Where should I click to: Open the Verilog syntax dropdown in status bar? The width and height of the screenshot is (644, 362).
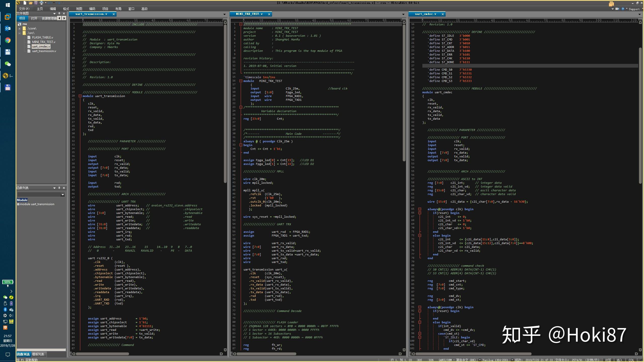click(x=512, y=360)
